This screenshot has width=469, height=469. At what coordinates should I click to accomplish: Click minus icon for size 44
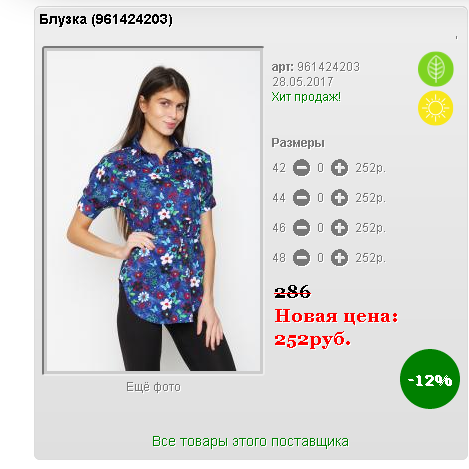[x=301, y=198]
